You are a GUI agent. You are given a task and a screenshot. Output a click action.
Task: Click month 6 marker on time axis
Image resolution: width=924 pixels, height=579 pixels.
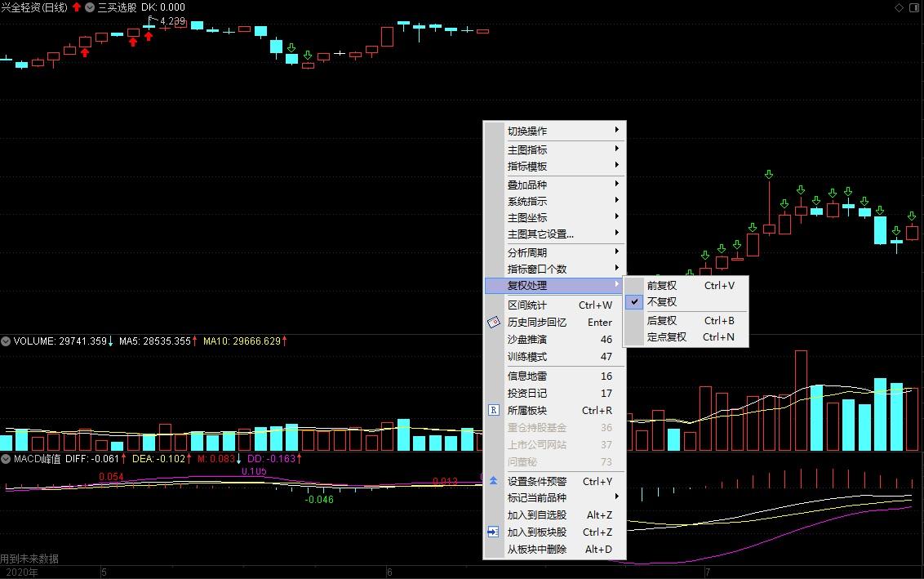coord(389,572)
